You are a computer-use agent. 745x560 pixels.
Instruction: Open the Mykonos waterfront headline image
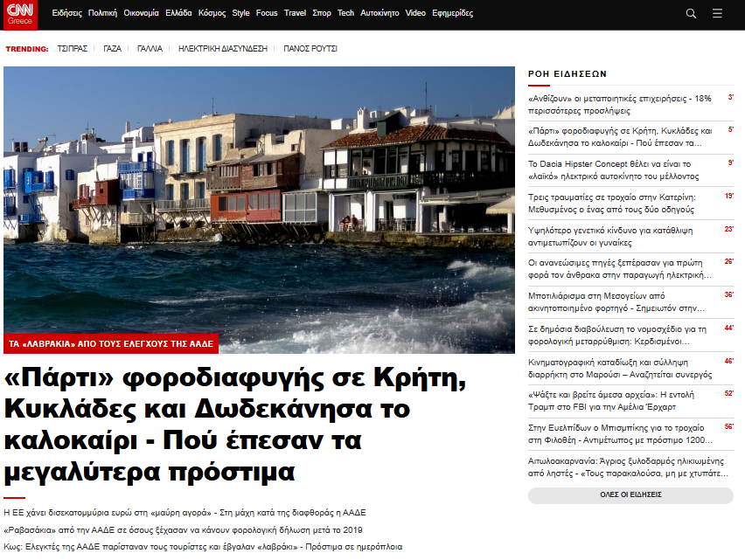pyautogui.click(x=259, y=201)
